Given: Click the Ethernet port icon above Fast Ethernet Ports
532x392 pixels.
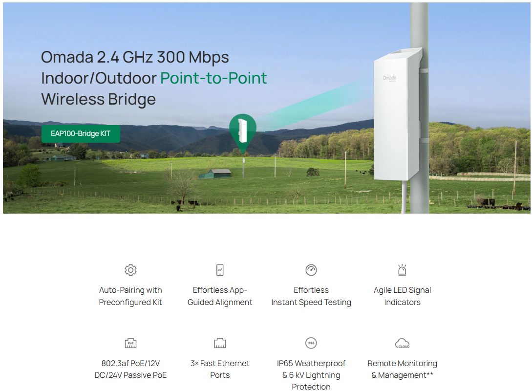Looking at the screenshot, I should [220, 343].
